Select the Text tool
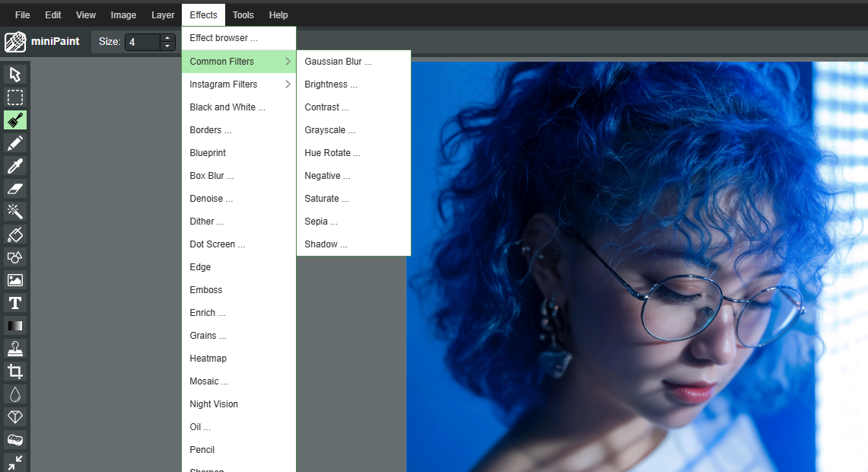This screenshot has height=472, width=868. (x=15, y=303)
